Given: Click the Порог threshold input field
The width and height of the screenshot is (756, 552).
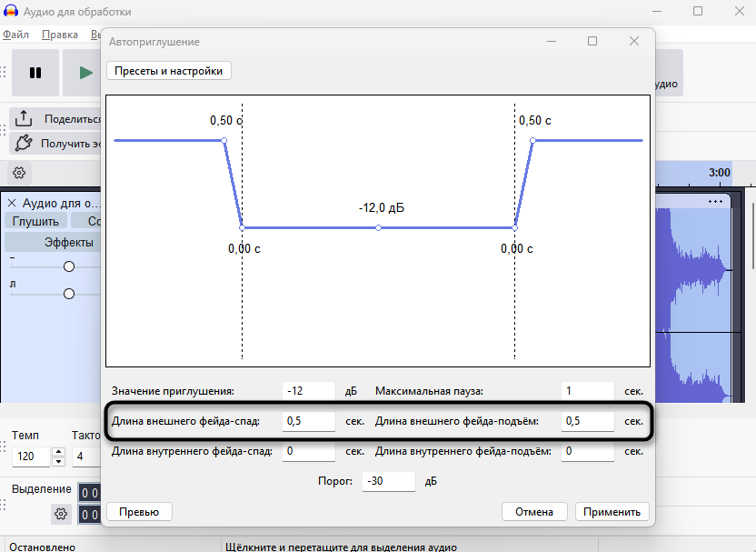Looking at the screenshot, I should [389, 481].
